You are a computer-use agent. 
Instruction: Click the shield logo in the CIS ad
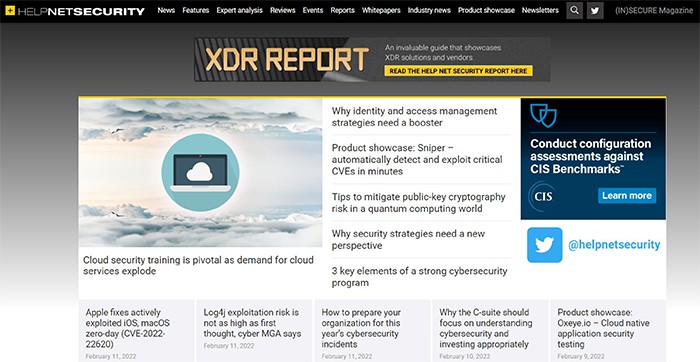(x=543, y=115)
